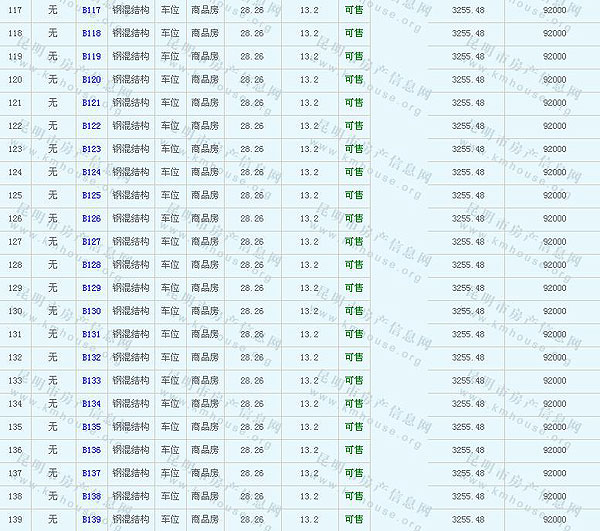This screenshot has height=531, width=600.
Task: Click the 可售 status in row 121
Action: [353, 103]
